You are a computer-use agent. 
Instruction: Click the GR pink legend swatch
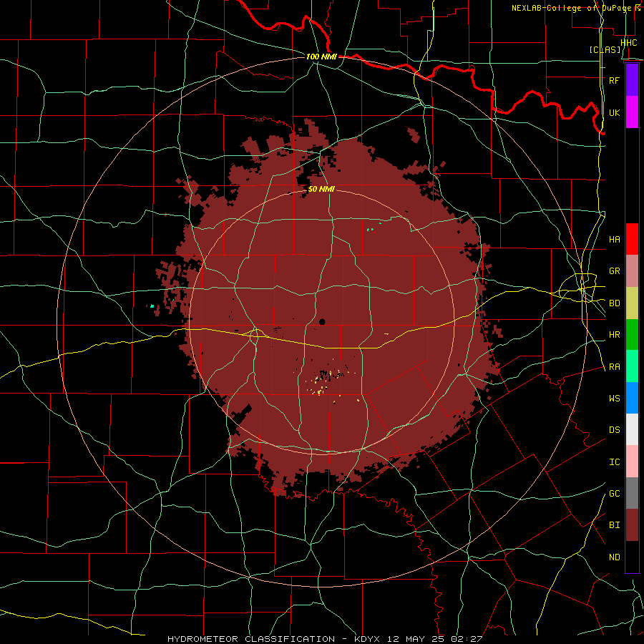tap(632, 270)
